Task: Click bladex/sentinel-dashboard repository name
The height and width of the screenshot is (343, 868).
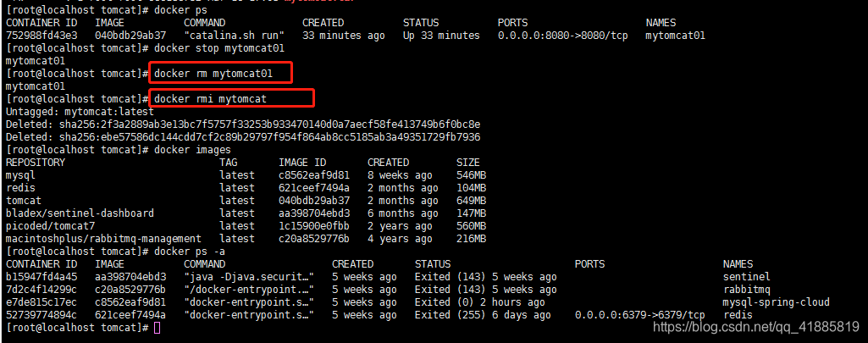Action: (80, 213)
